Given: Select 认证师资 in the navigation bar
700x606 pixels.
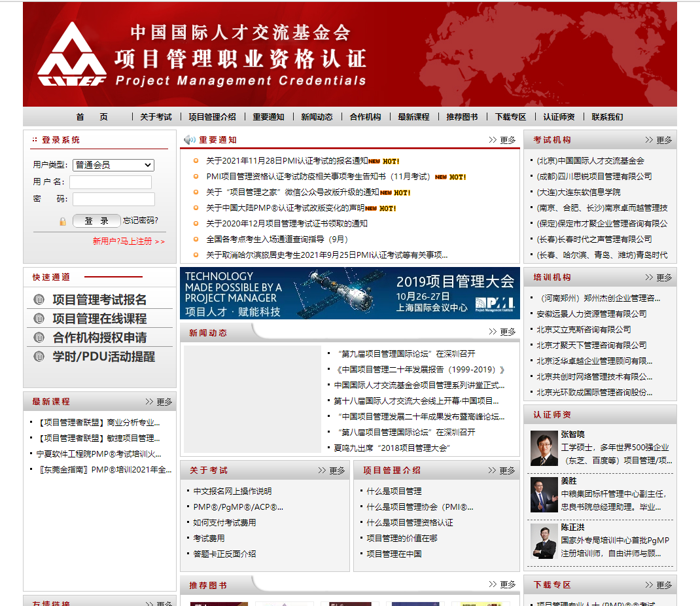Looking at the screenshot, I should 559,117.
